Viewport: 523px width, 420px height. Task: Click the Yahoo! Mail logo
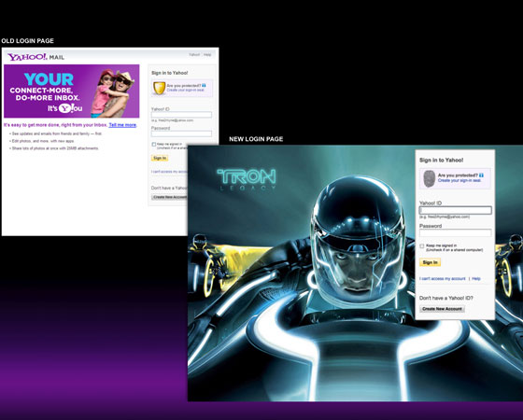(36, 57)
